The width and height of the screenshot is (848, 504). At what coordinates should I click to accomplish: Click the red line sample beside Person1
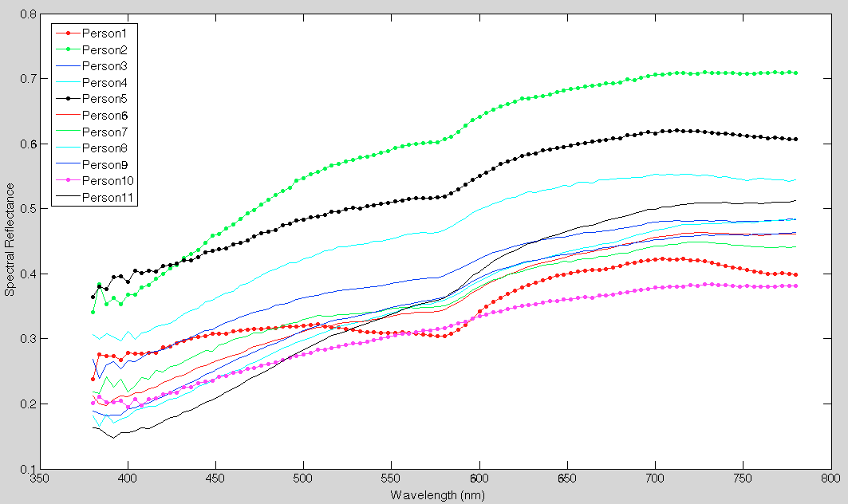point(68,33)
